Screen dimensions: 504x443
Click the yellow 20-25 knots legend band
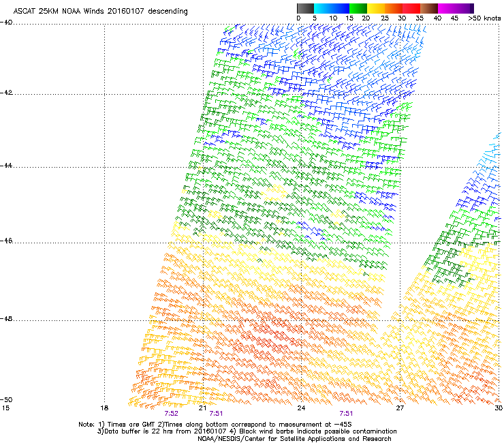click(376, 8)
